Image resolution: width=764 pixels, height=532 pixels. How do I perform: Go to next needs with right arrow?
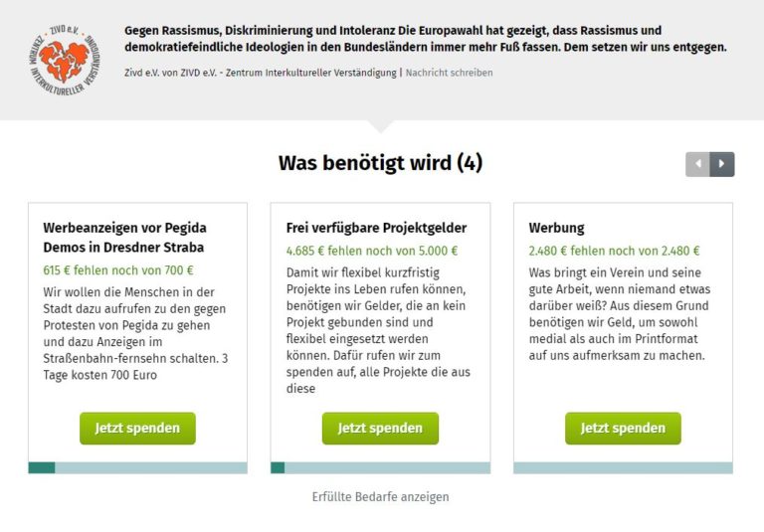click(x=722, y=164)
